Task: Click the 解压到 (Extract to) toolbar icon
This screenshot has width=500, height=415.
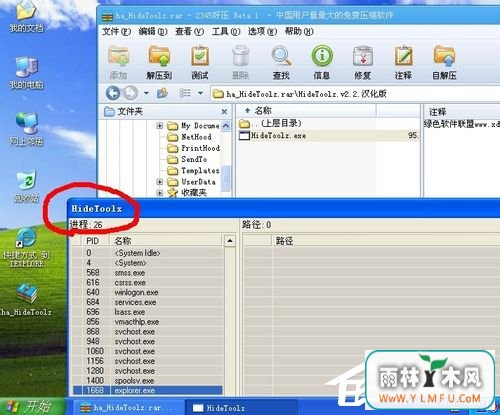Action: [x=159, y=63]
